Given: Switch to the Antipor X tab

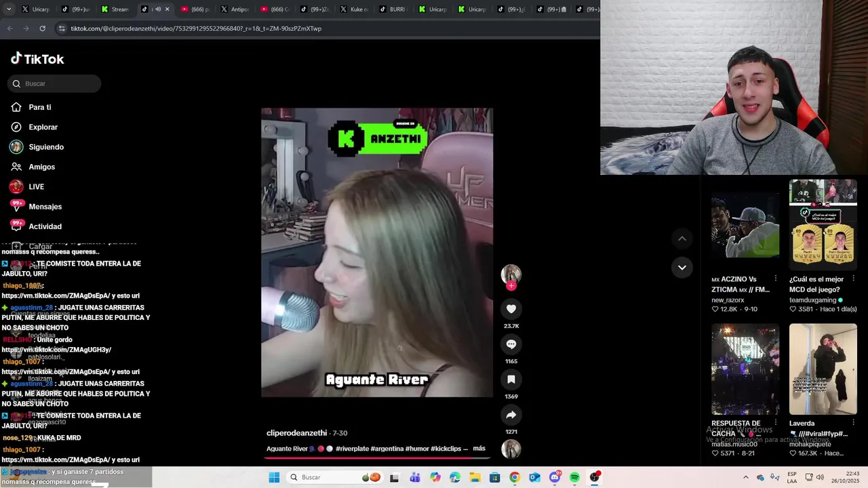Looking at the screenshot, I should [234, 9].
